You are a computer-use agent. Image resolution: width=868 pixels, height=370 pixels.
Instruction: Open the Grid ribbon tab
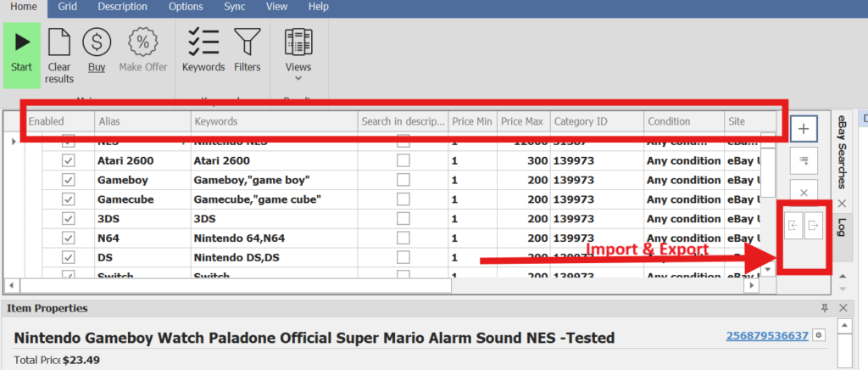click(x=68, y=7)
